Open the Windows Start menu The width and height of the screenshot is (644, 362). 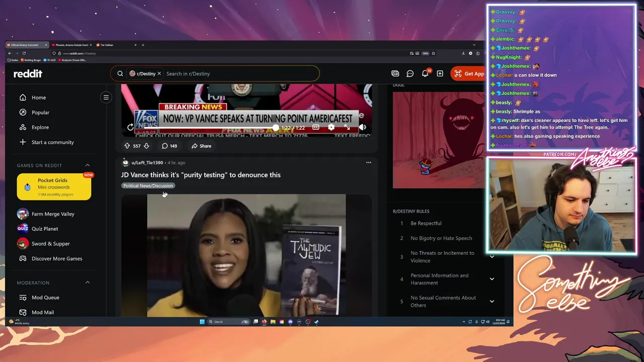coord(202,322)
